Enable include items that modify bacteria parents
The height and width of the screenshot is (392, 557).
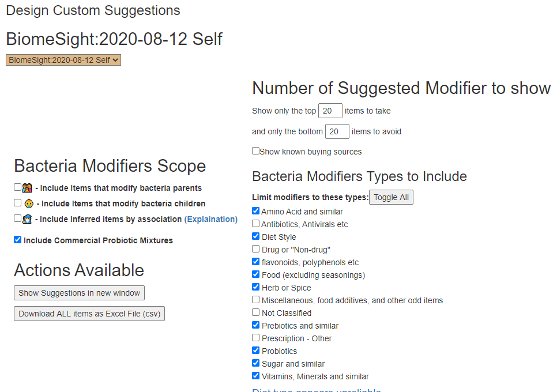click(18, 187)
